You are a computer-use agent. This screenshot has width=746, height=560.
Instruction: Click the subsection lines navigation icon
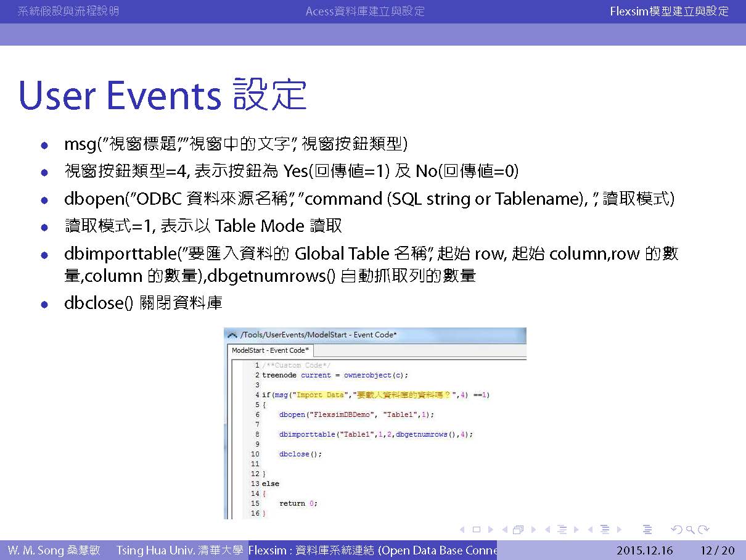click(562, 530)
